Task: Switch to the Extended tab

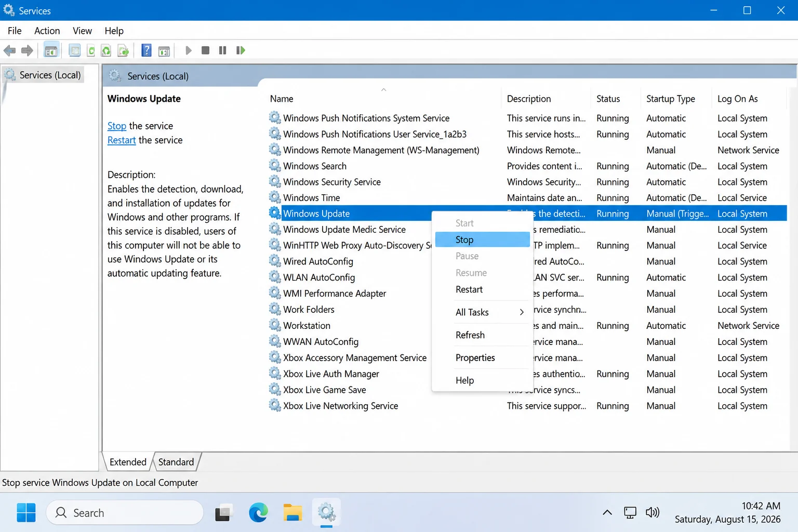Action: 128,462
